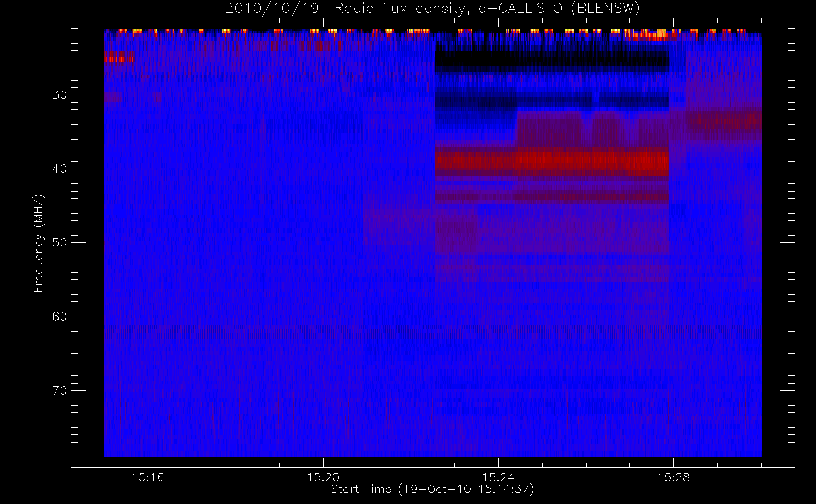Click the 50 frequency tick label
Viewport: 816px width, 504px height.
tap(60, 243)
